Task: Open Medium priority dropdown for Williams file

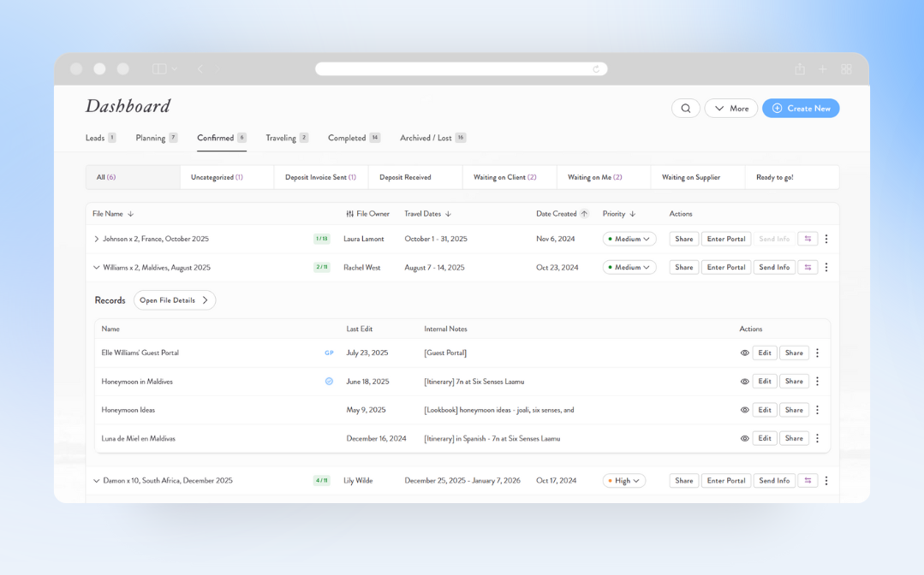Action: pyautogui.click(x=629, y=267)
